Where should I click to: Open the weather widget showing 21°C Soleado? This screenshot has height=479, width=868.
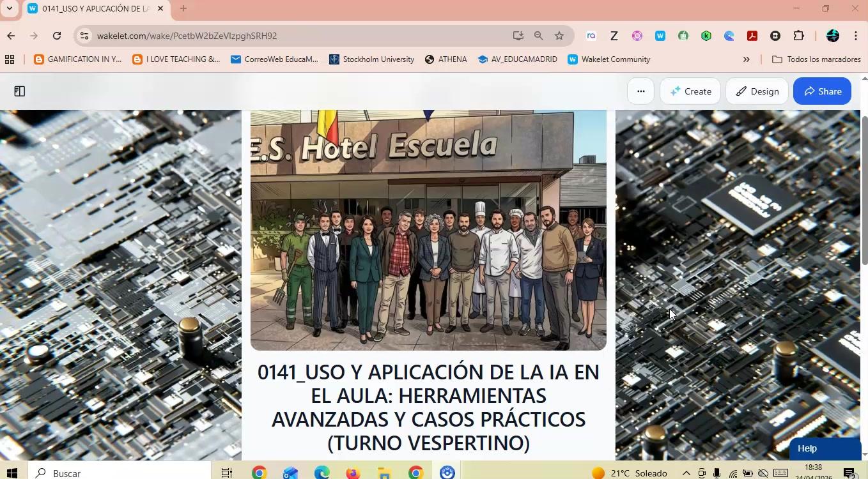click(630, 473)
